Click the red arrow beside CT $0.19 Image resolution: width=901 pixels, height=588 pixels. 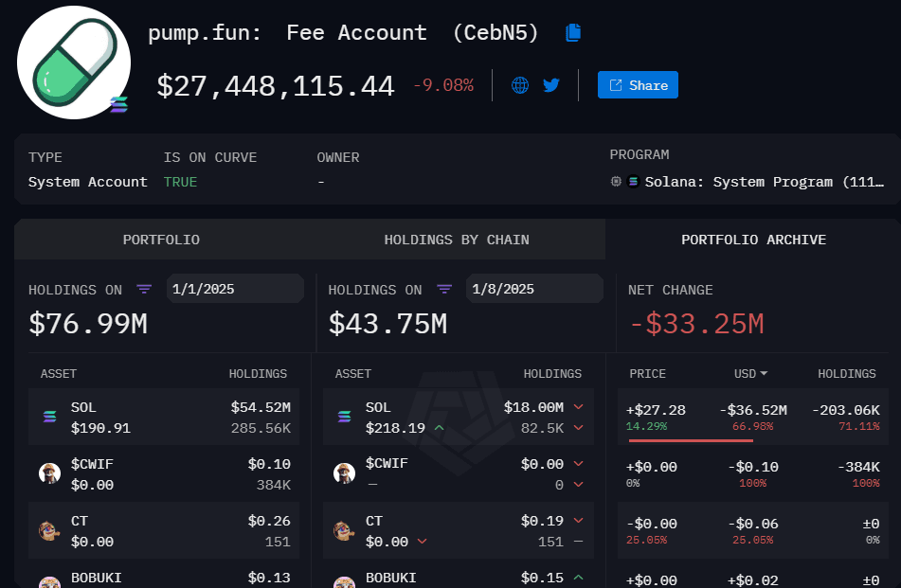(579, 520)
